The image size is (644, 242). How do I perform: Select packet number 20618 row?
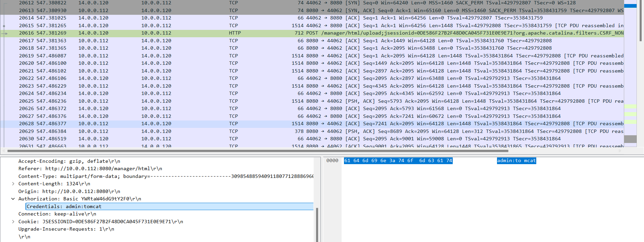click(312, 48)
